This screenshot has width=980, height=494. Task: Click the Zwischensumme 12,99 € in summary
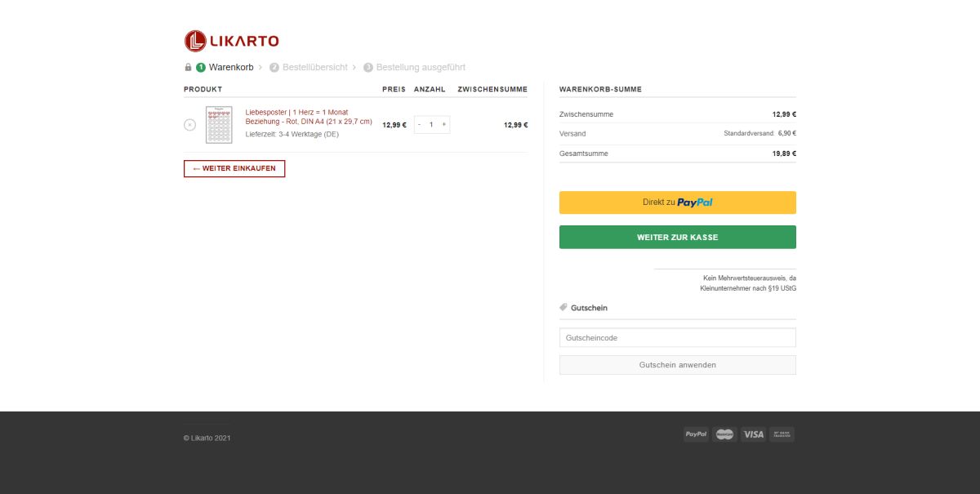click(x=784, y=114)
